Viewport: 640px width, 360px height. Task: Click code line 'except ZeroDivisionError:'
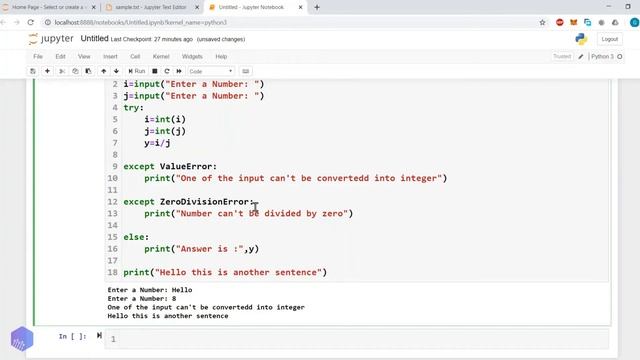(189, 202)
